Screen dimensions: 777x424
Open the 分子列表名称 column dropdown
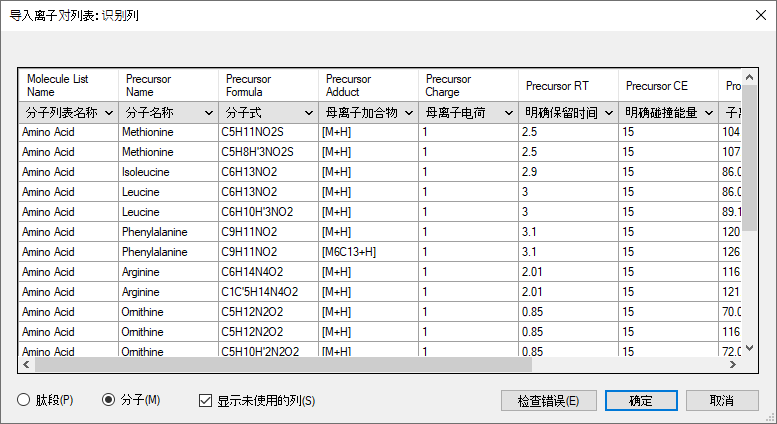(x=108, y=113)
